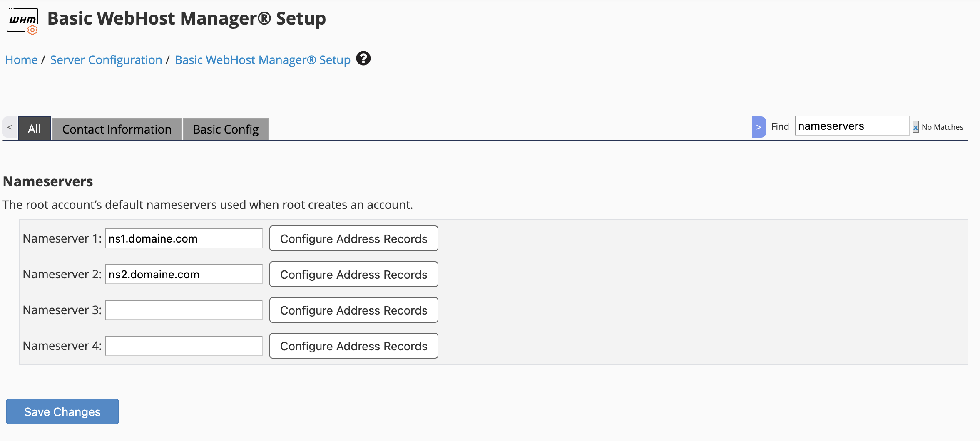This screenshot has width=980, height=441.
Task: Click the Nameserver 4 label
Action: 62,346
